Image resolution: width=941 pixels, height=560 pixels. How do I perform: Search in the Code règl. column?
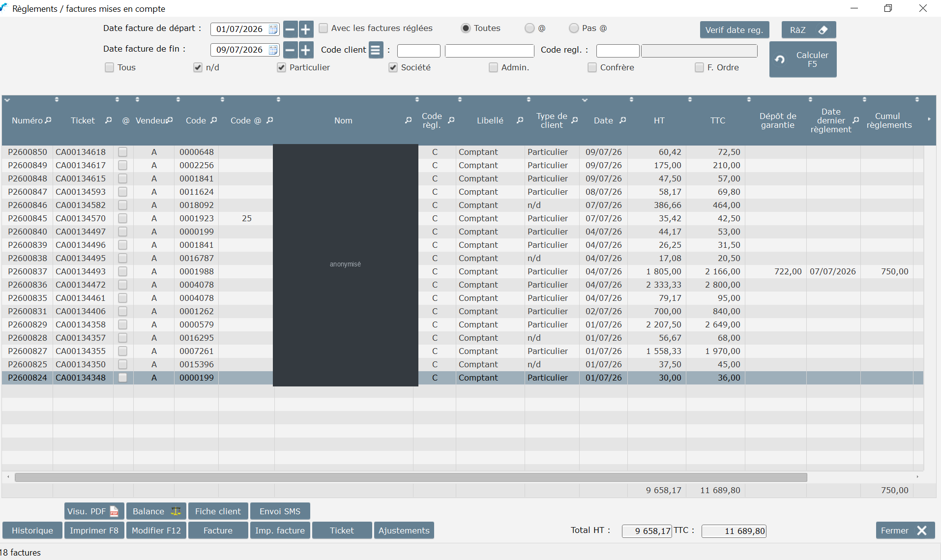tap(451, 120)
